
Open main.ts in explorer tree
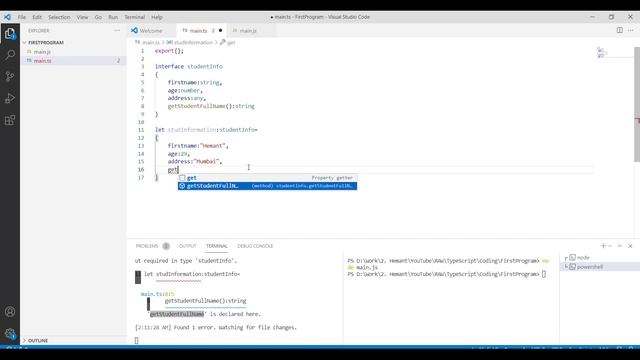42,60
